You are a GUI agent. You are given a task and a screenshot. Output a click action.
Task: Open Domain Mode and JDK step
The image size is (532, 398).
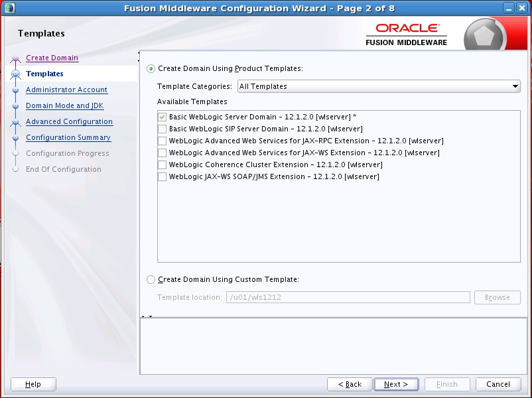tap(65, 105)
